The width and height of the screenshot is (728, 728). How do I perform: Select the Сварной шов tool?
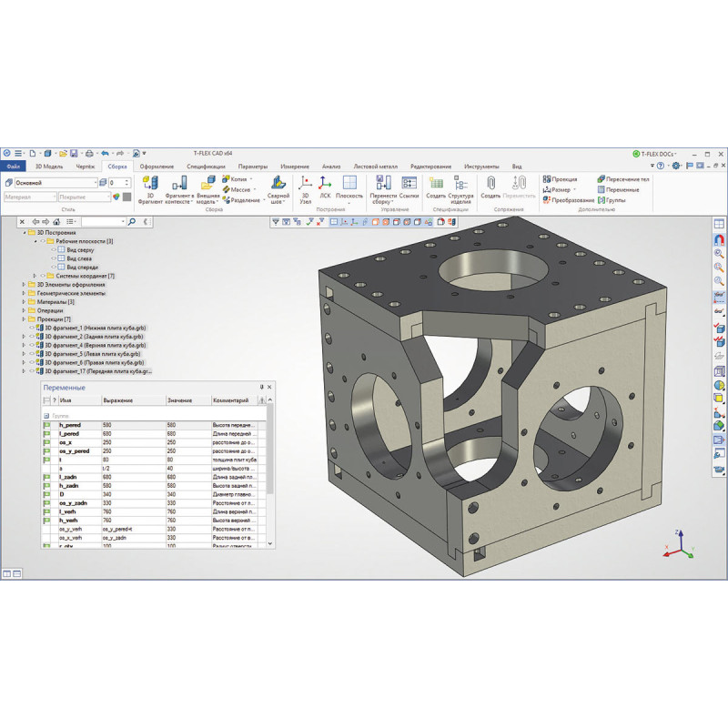coord(278,184)
